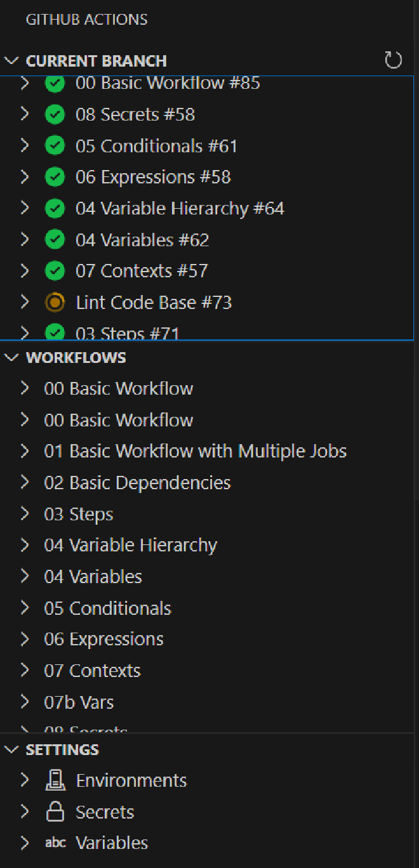Collapse the Settings section
Screen dimensions: 419x868
[11, 750]
